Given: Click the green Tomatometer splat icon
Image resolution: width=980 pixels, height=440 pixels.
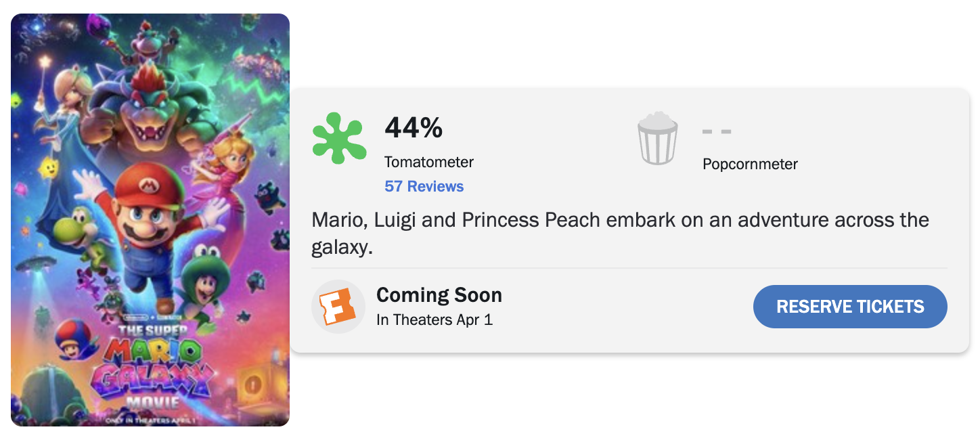Looking at the screenshot, I should 339,138.
